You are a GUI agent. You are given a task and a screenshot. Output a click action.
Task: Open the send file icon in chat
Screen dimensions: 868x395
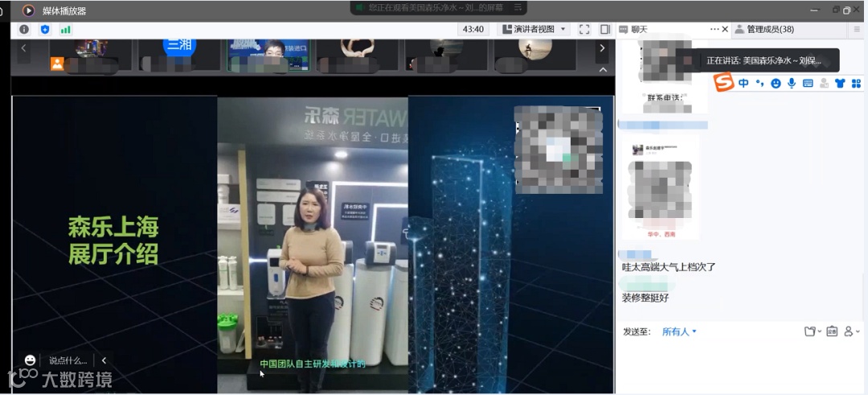pyautogui.click(x=810, y=331)
